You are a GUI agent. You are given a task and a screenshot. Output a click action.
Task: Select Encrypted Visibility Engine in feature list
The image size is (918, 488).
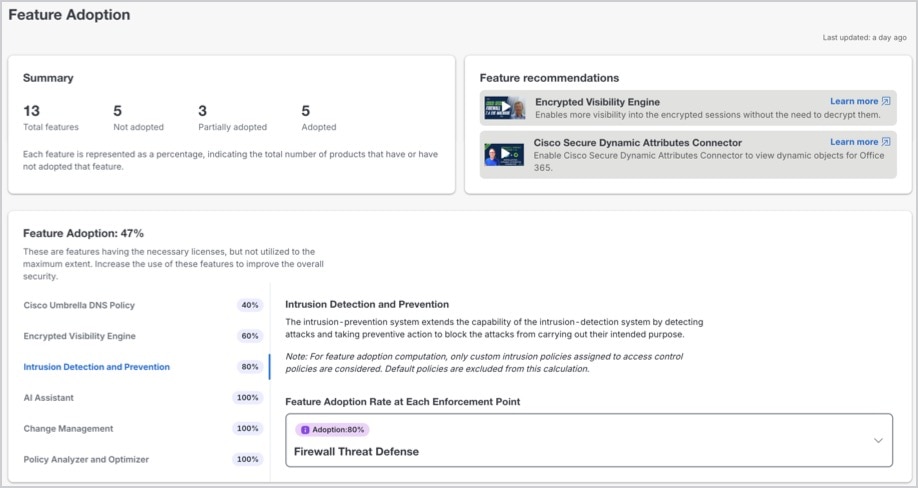coord(80,336)
